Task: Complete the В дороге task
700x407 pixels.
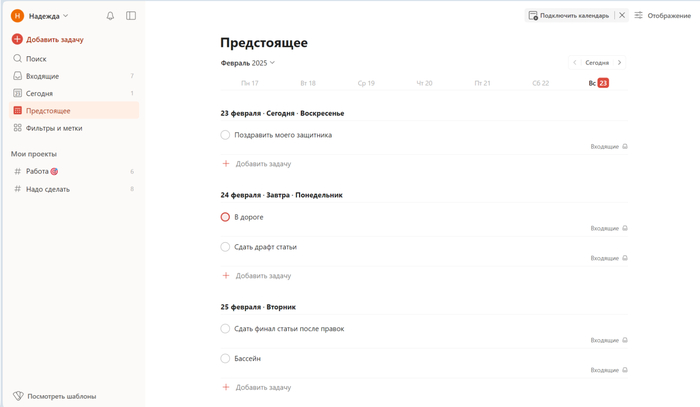Action: (225, 217)
